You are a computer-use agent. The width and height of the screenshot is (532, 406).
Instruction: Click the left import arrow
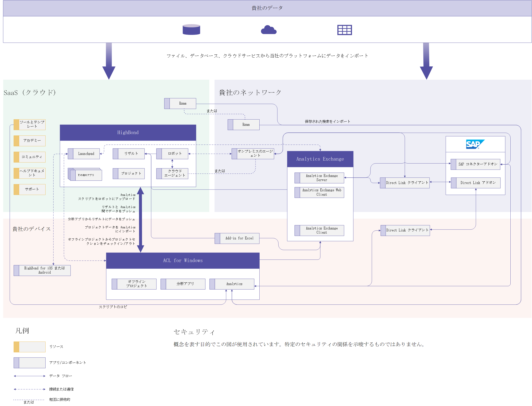click(x=109, y=62)
